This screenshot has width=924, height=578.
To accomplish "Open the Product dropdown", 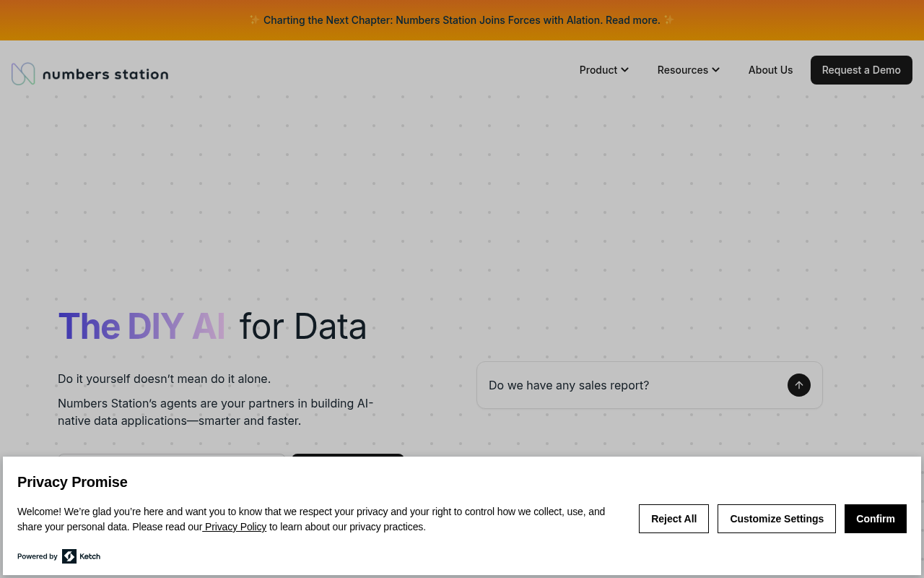I will point(598,69).
